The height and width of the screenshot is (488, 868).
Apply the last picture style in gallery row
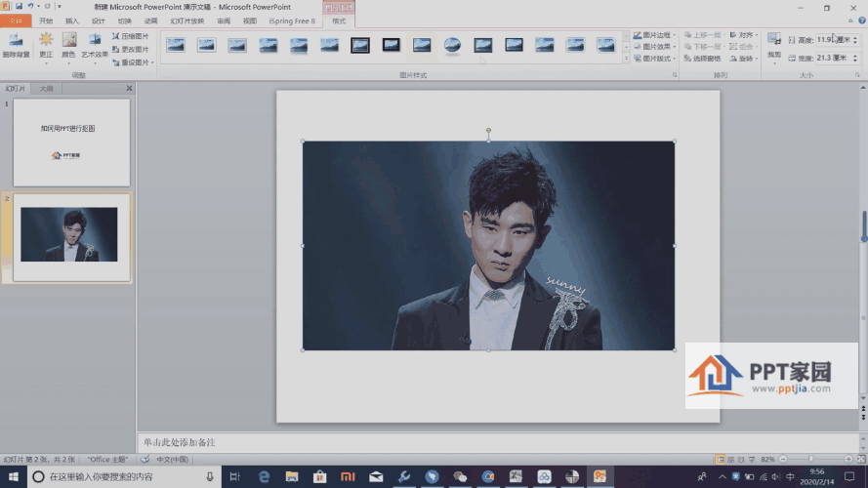pos(605,45)
